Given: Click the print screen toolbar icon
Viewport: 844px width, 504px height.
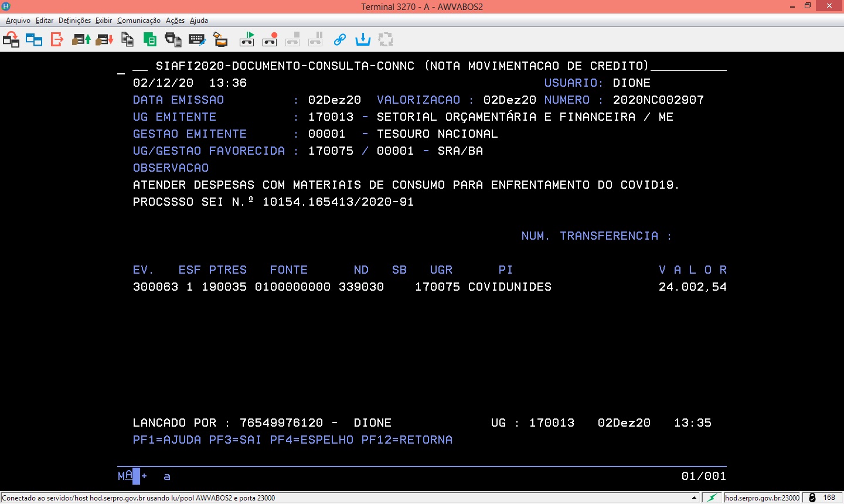Looking at the screenshot, I should tap(173, 40).
